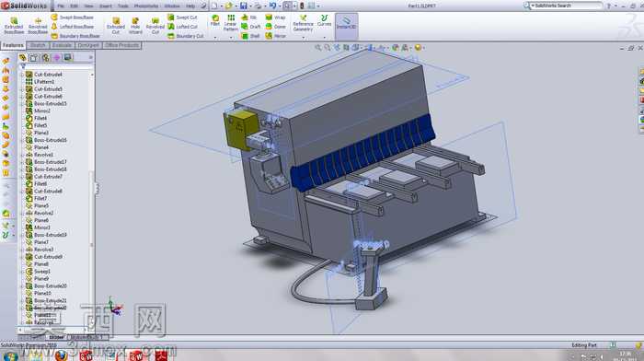Select the Swept Cut tool
Image resolution: width=644 pixels, height=361 pixels.
182,17
